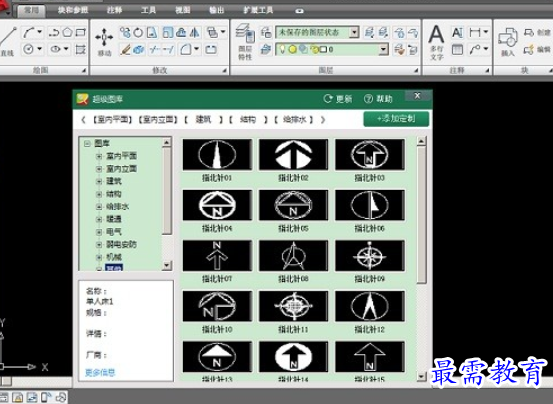This screenshot has width=553, height=404.
Task: Select the leader tool in 注释 panel
Action: [x=475, y=49]
